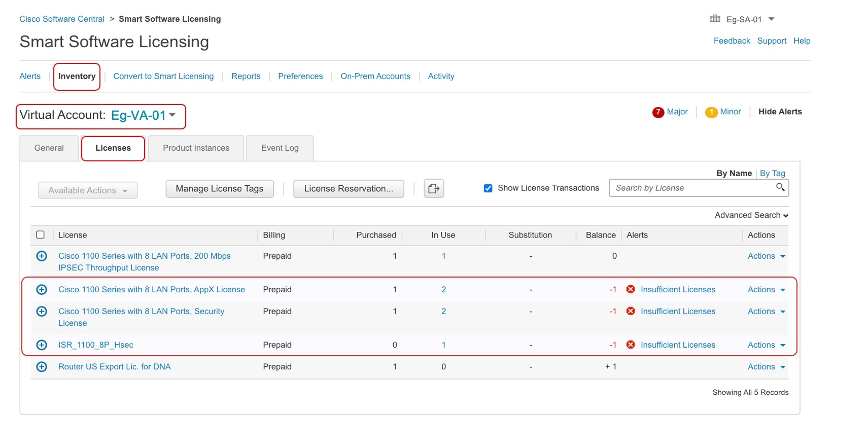This screenshot has height=443, width=868.
Task: Open Cisco 1100 IPSEC Throughput License link
Action: pos(145,262)
